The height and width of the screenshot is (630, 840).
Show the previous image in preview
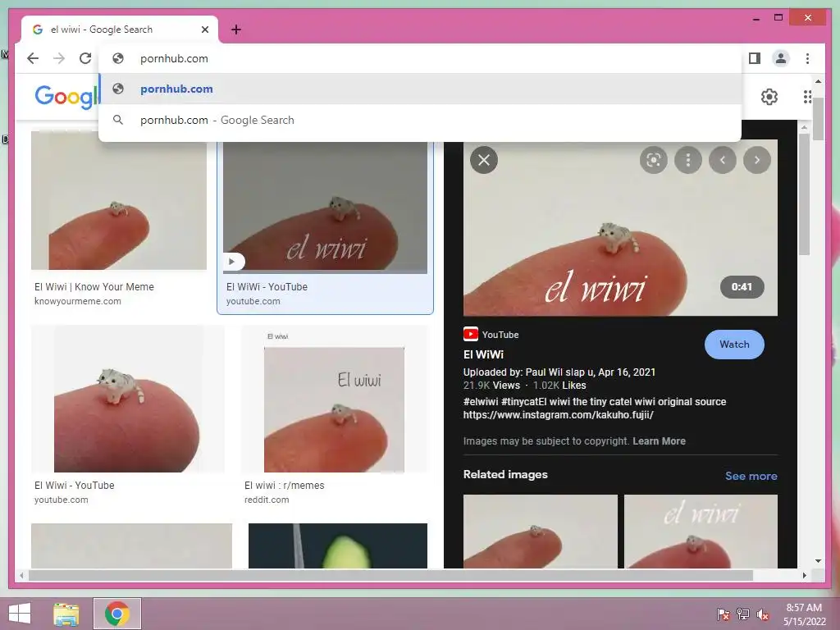click(722, 160)
